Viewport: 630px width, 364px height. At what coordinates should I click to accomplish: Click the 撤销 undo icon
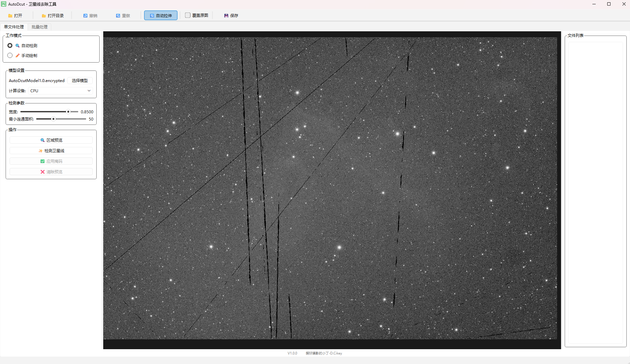click(x=85, y=15)
